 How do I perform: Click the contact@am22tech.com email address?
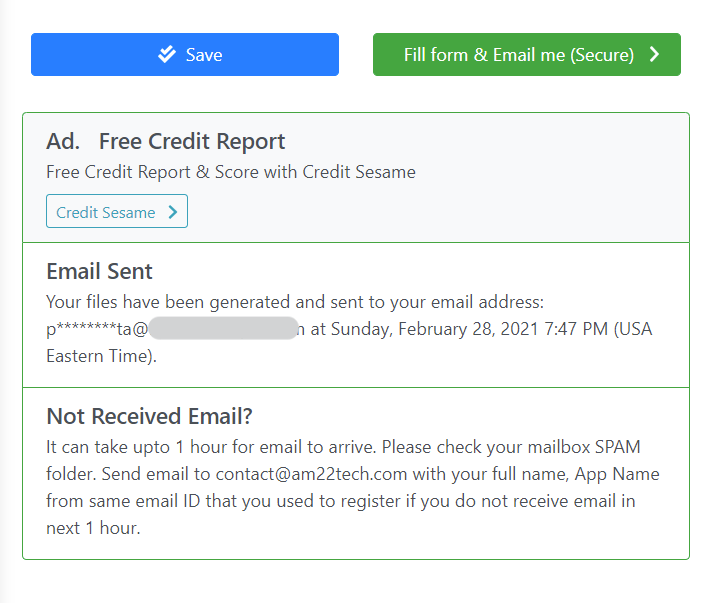click(x=312, y=474)
